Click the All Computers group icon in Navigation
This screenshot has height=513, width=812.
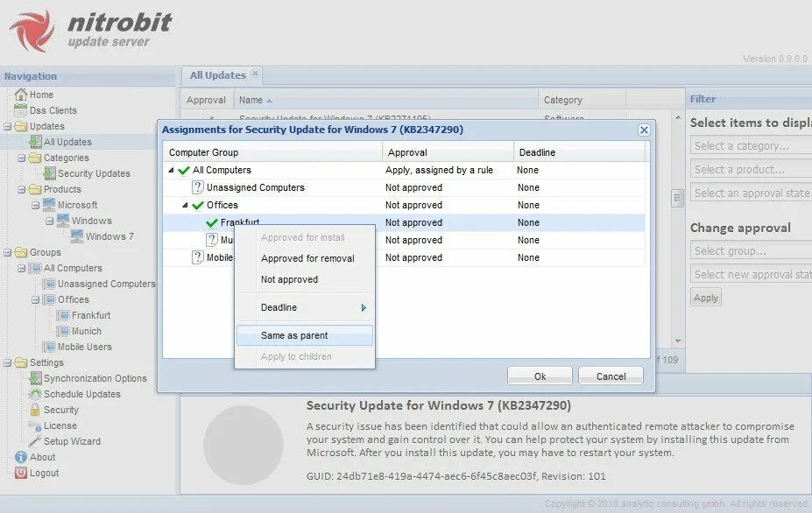35,268
